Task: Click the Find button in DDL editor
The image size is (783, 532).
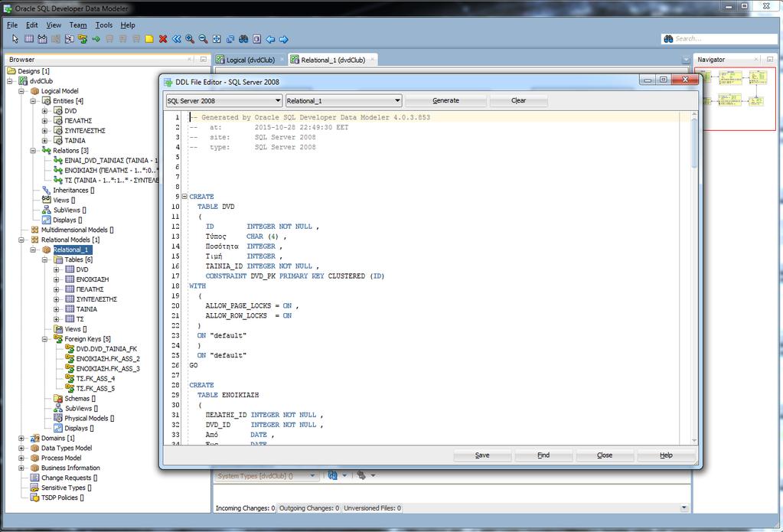Action: [x=543, y=455]
